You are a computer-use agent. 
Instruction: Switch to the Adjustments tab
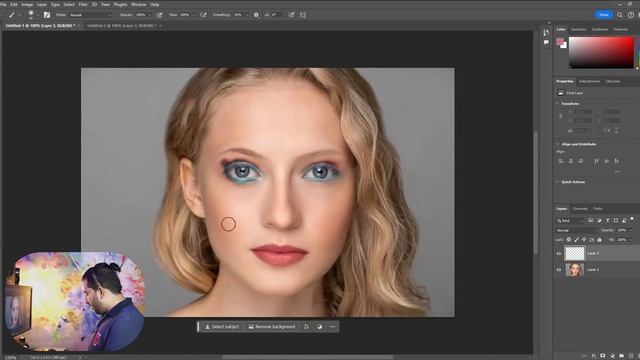tap(589, 81)
